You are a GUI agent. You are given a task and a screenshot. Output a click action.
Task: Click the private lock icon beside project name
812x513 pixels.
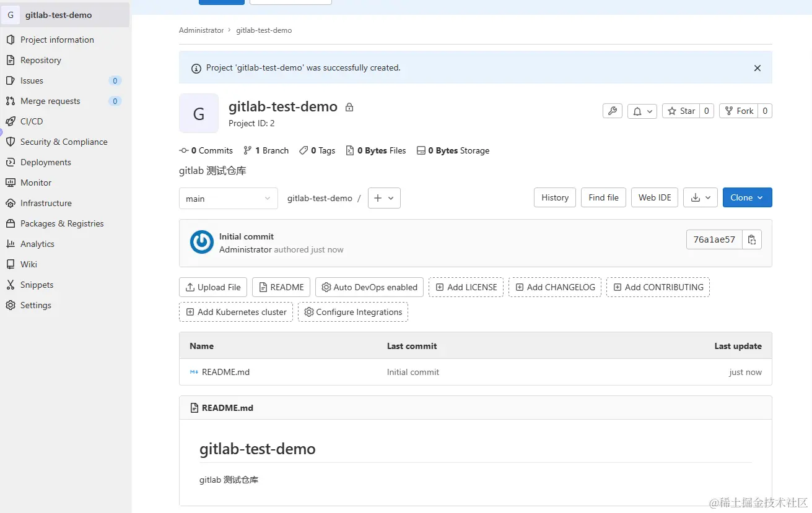(349, 107)
